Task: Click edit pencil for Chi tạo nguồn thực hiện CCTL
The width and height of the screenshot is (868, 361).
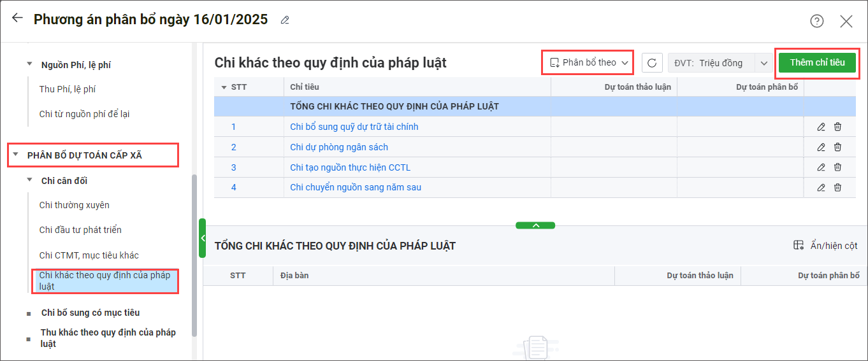Action: (821, 167)
